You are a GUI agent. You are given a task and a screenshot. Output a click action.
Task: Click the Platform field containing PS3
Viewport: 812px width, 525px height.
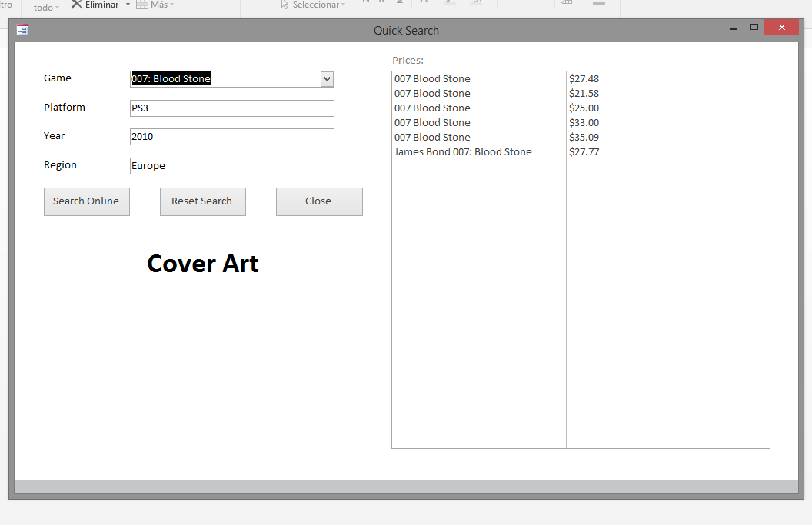coord(232,108)
